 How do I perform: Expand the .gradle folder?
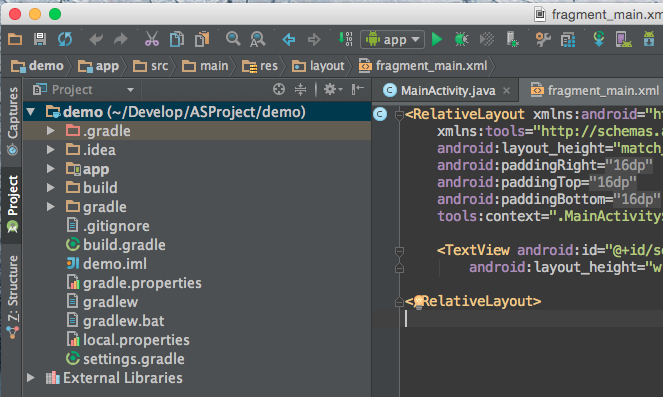[50, 131]
